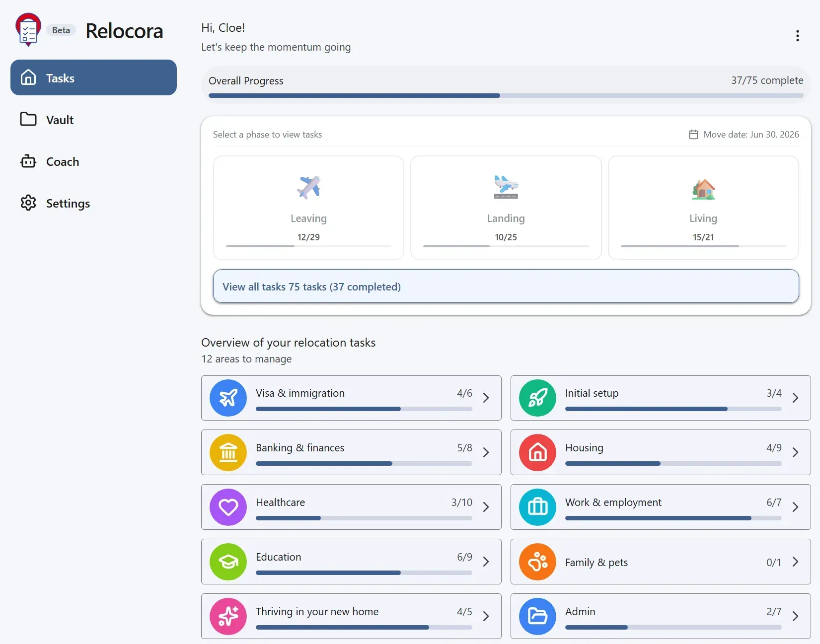Click the Leaving airplane icon

(x=308, y=187)
